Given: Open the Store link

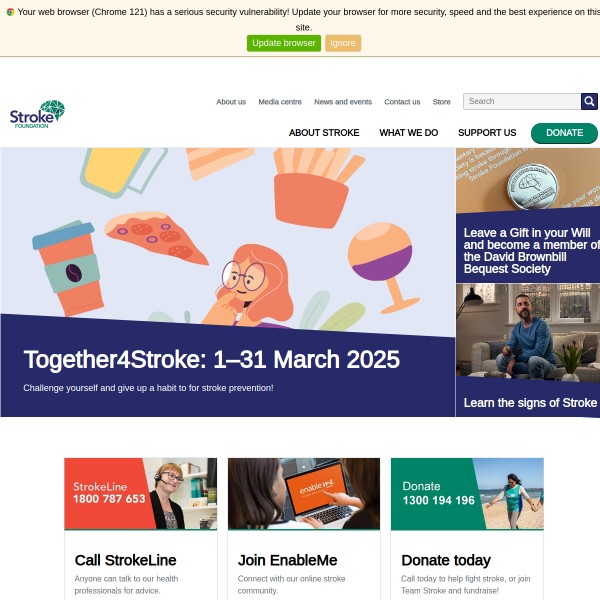Looking at the screenshot, I should coord(441,102).
